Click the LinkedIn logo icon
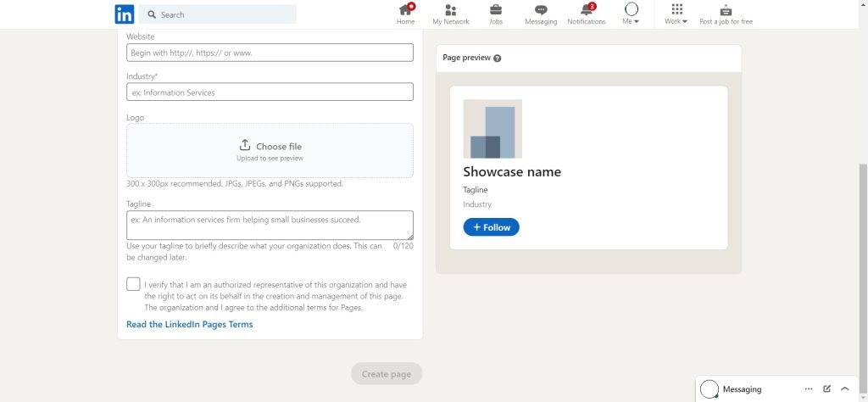Viewport: 868px width, 402px height. click(125, 14)
